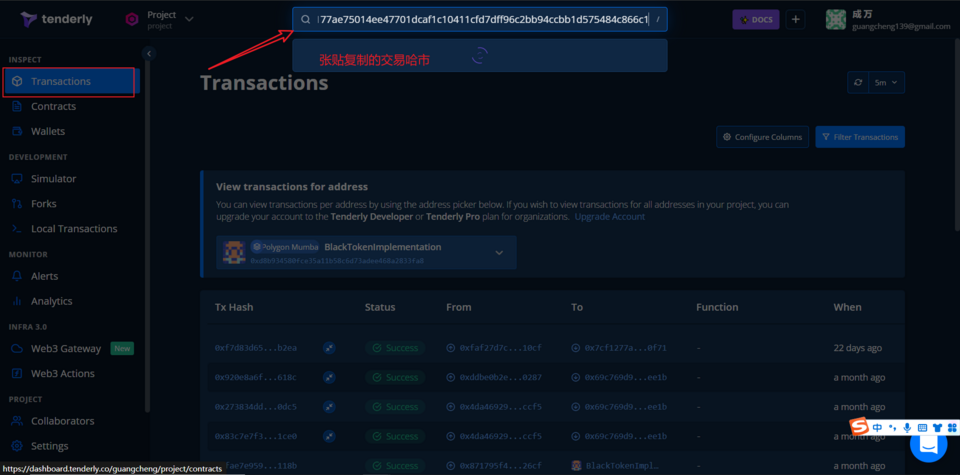
Task: Open transaction 0xf7d83d65...b2ea
Action: pyautogui.click(x=256, y=348)
